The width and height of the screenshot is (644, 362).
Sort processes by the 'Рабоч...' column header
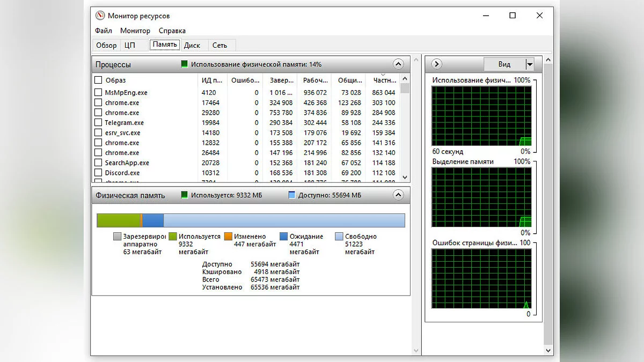(314, 80)
